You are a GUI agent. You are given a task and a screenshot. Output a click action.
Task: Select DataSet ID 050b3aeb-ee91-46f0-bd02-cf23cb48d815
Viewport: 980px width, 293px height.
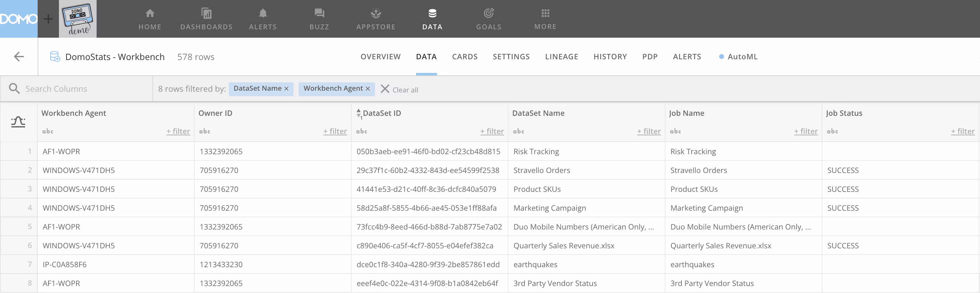click(430, 151)
